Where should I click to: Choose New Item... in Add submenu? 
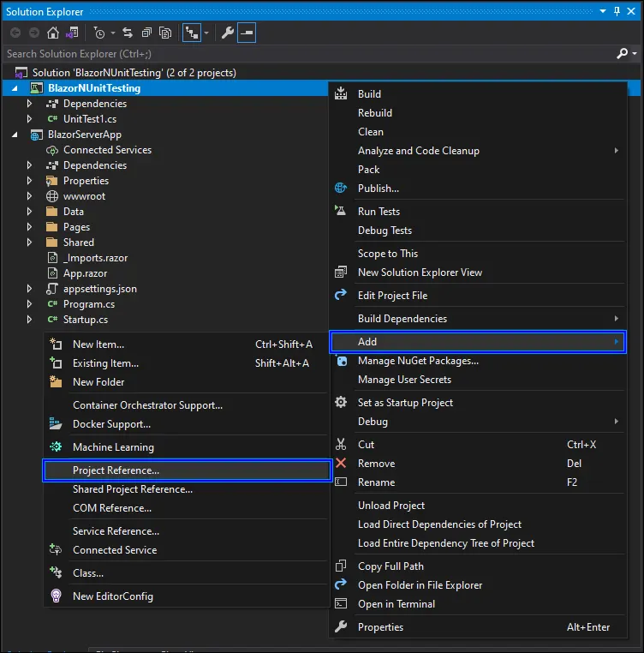pyautogui.click(x=187, y=344)
